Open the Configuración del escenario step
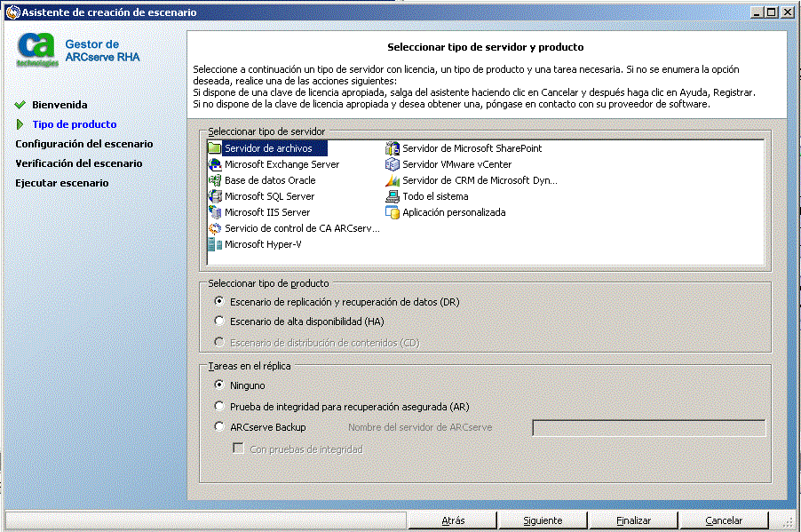 (83, 143)
